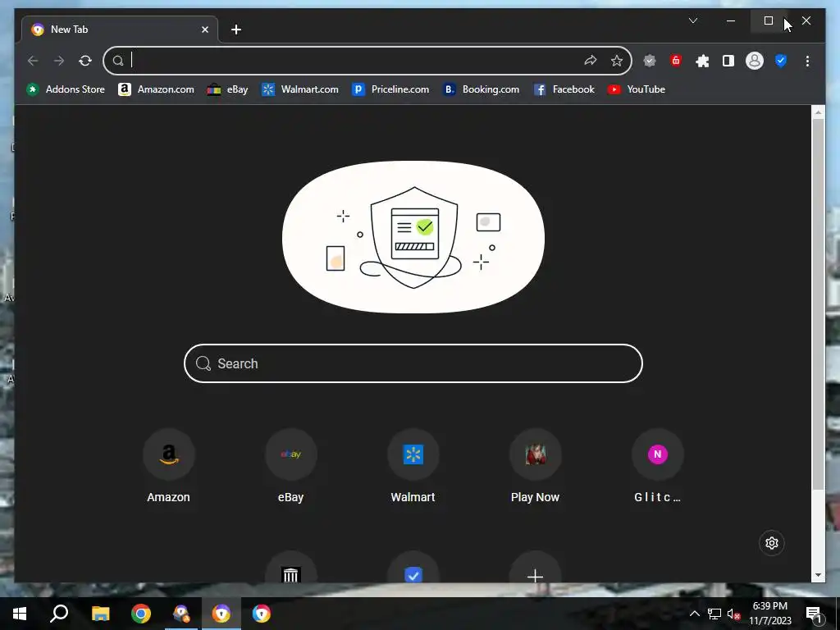Image resolution: width=840 pixels, height=630 pixels.
Task: Go back with the back arrow
Action: point(33,61)
